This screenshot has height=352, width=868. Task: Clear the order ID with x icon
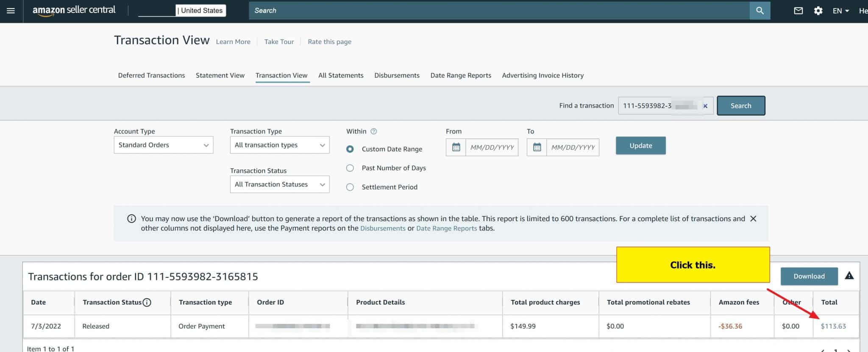[705, 106]
